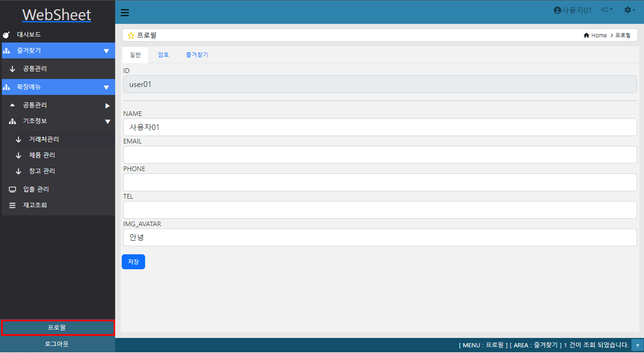The image size is (644, 353).
Task: Click the Home icon in breadcrumb
Action: point(587,35)
